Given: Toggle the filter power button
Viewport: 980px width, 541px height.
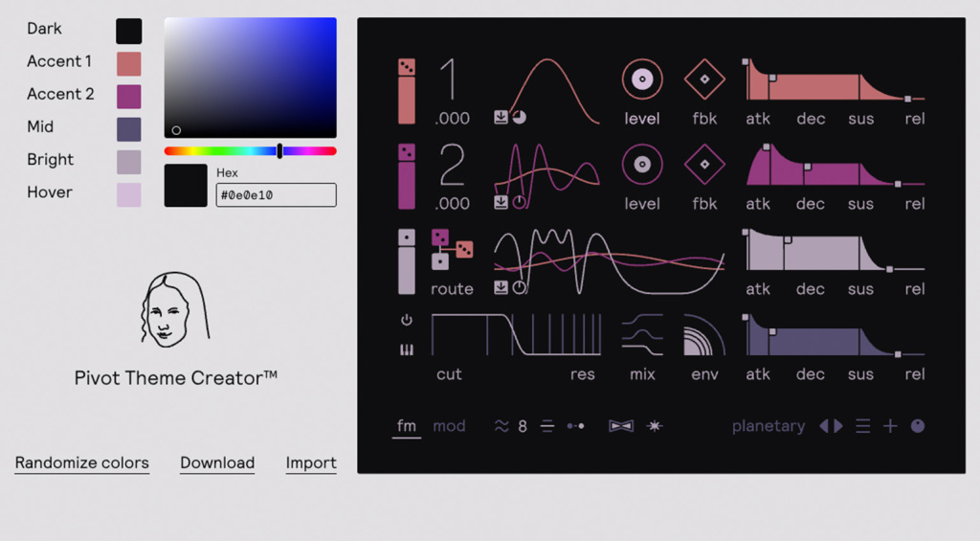Looking at the screenshot, I should pyautogui.click(x=407, y=320).
